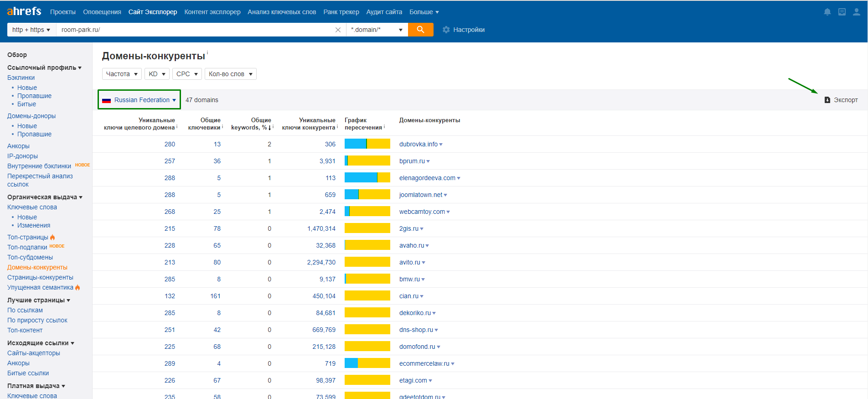Click the intersection graph bar for elenagordeeva.com

click(x=367, y=178)
